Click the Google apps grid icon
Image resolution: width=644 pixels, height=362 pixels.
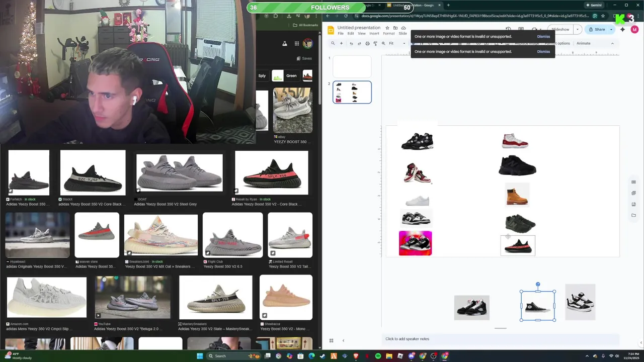pos(297,44)
